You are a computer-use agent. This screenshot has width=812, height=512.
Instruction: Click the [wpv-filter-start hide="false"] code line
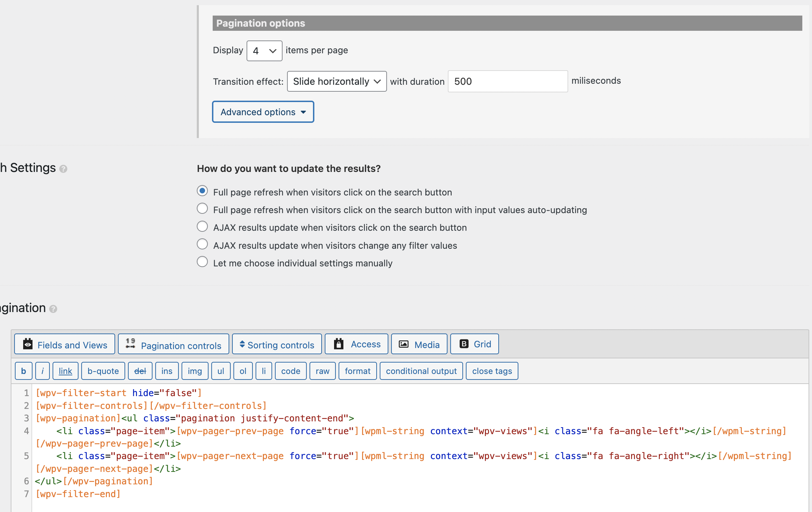119,393
